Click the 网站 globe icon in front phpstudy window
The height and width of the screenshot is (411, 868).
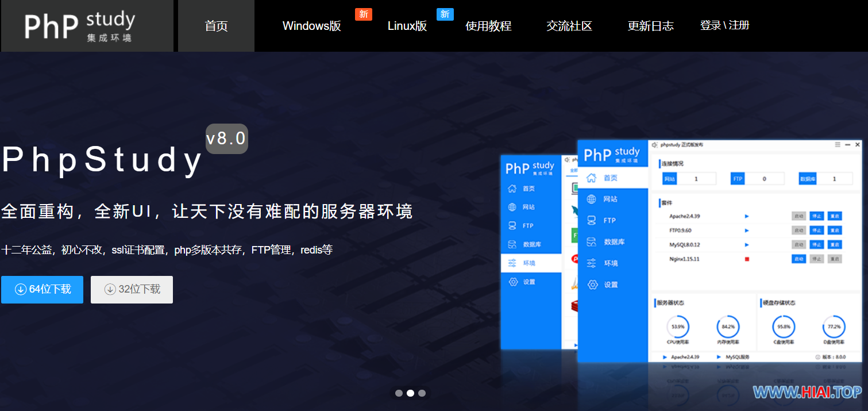tap(591, 199)
